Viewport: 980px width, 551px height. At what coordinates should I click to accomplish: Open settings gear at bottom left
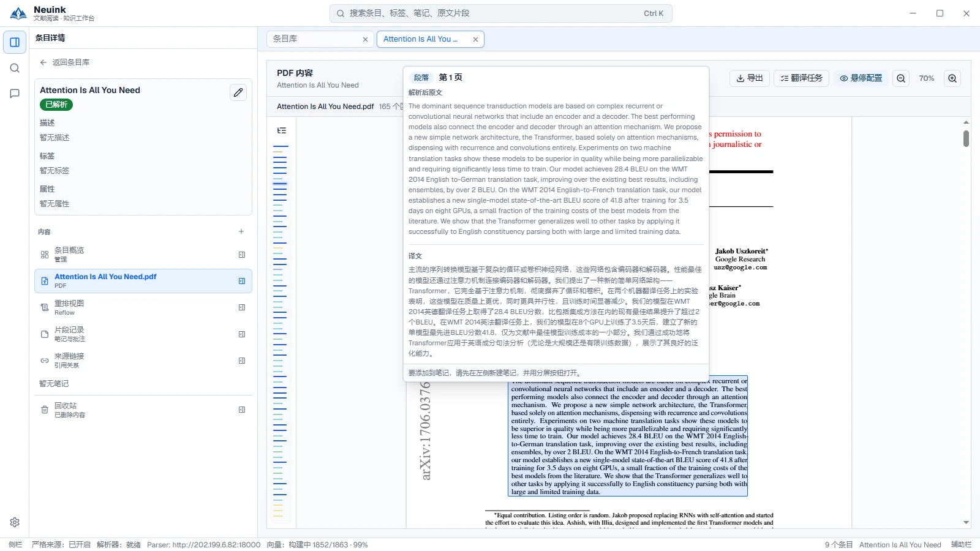click(15, 522)
